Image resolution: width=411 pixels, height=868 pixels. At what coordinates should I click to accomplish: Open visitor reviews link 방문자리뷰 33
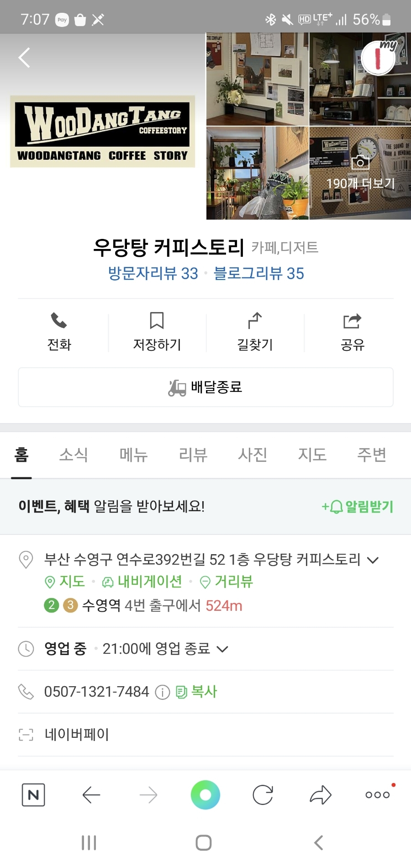[153, 274]
